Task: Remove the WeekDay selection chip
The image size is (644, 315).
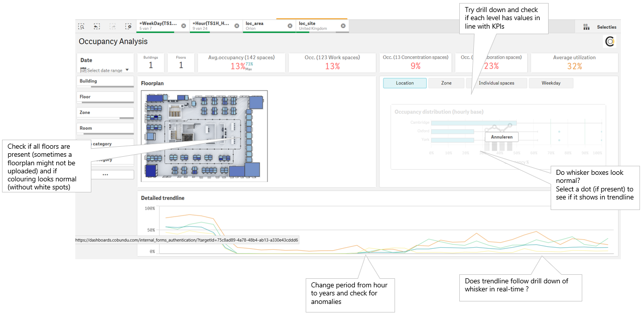Action: 183,26
